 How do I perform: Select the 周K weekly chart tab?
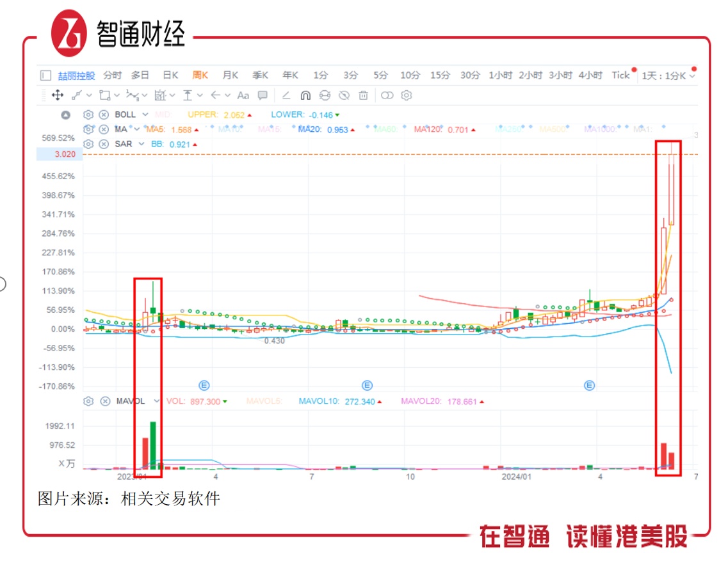click(200, 75)
